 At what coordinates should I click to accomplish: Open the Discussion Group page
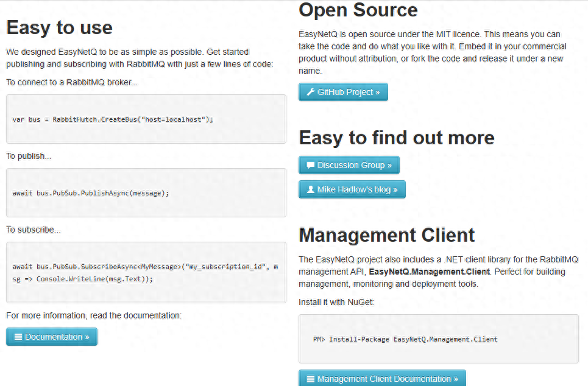[349, 165]
